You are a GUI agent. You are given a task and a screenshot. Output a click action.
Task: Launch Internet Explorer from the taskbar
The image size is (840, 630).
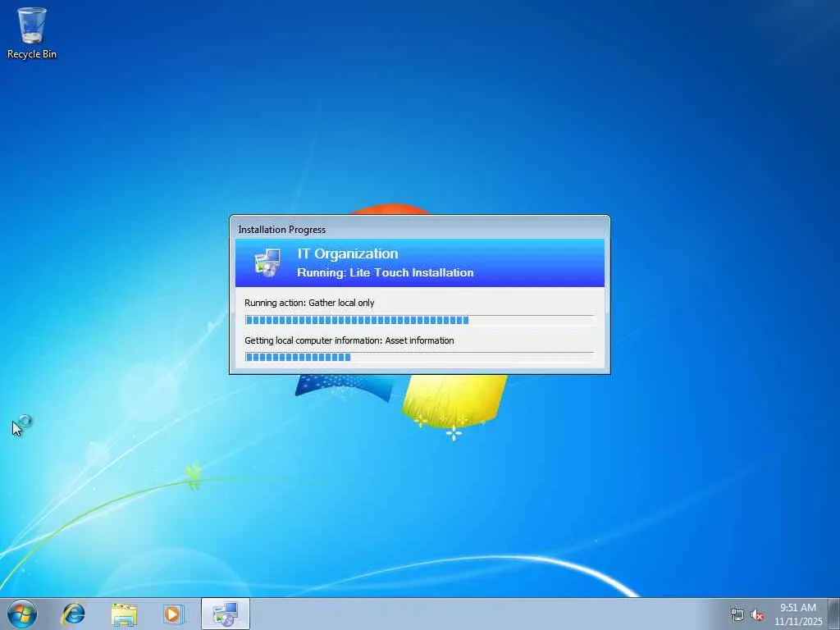click(x=73, y=614)
